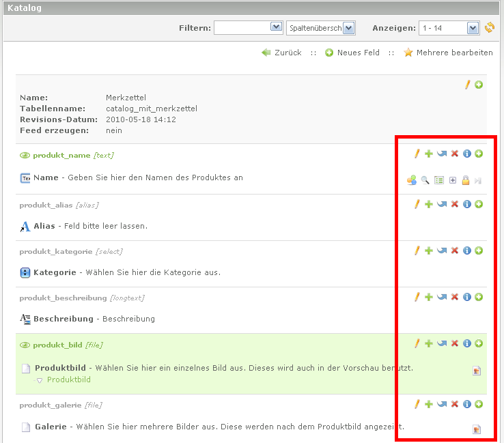This screenshot has width=504, height=443.
Task: Expand the Produktbild disclosure triangle
Action: [40, 380]
